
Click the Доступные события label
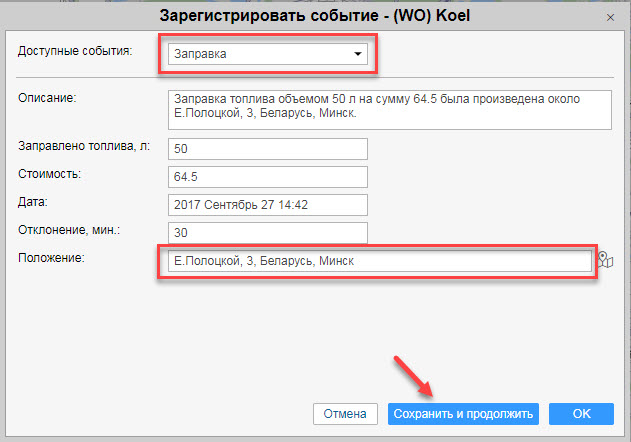pyautogui.click(x=75, y=51)
